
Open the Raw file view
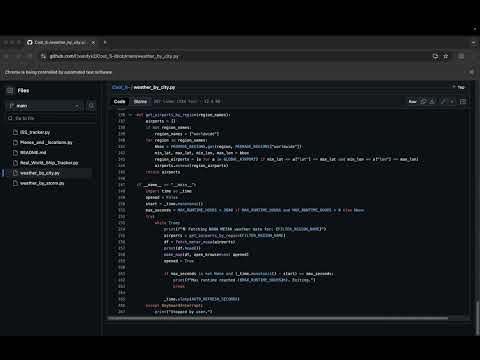pos(412,101)
